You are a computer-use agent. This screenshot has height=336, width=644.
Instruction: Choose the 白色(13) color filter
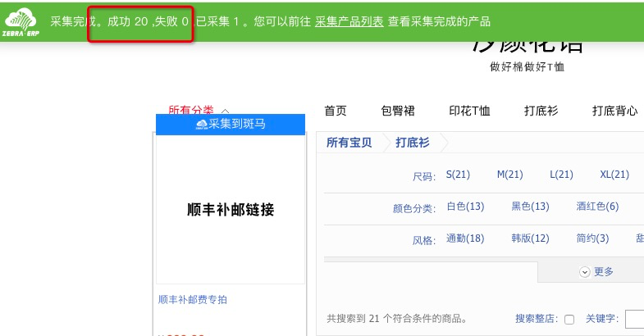465,207
